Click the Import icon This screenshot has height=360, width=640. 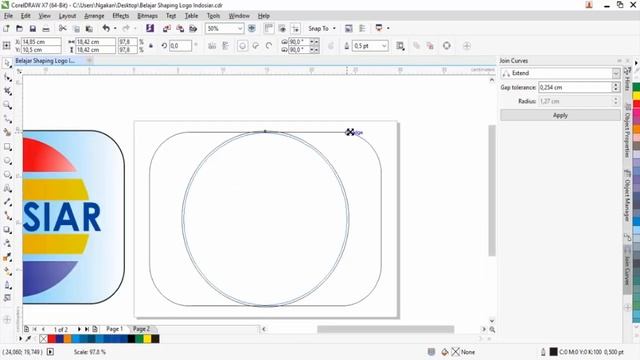(167, 28)
